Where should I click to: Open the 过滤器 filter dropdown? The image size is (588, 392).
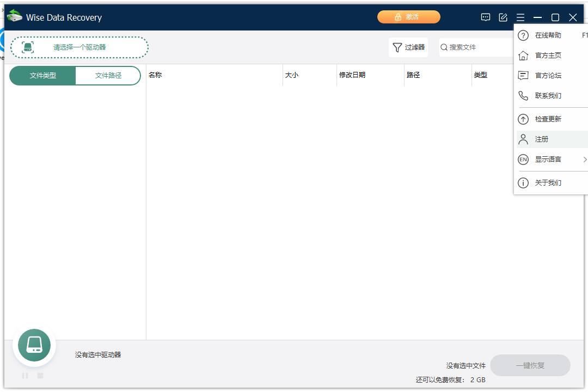(408, 47)
